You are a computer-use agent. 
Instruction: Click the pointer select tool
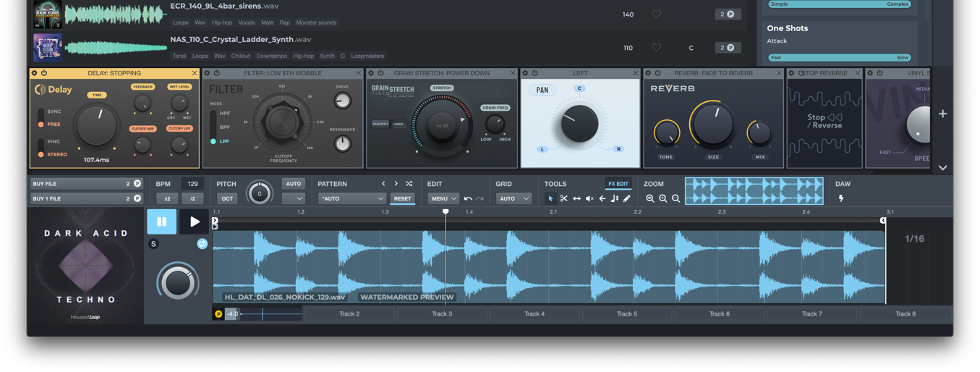(x=550, y=198)
